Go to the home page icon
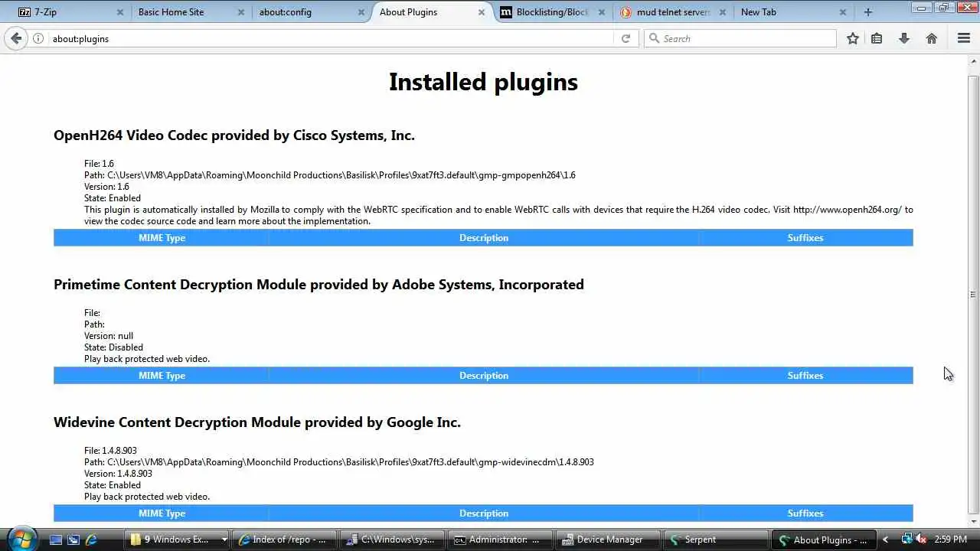980x551 pixels. click(932, 38)
